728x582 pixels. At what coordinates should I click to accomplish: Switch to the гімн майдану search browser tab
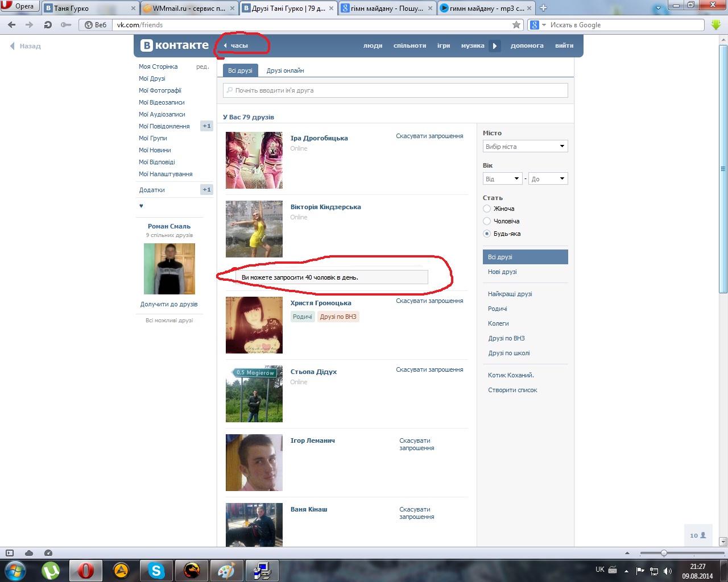pos(387,8)
